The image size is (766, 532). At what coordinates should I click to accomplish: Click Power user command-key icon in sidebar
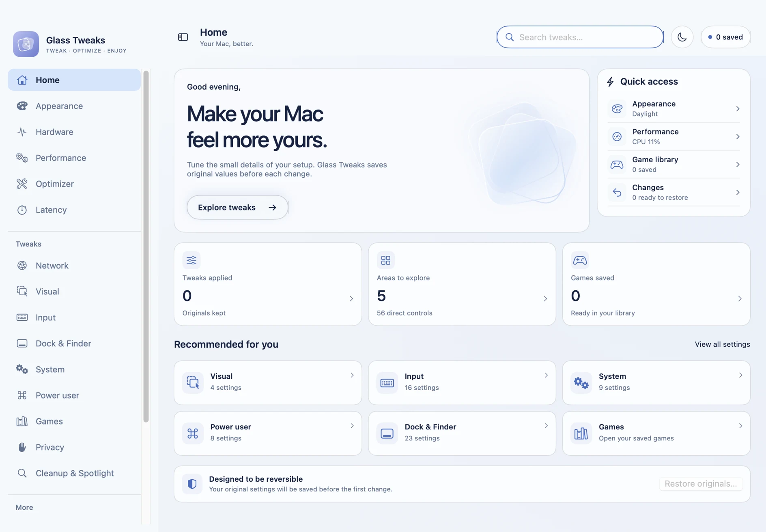[x=22, y=395]
